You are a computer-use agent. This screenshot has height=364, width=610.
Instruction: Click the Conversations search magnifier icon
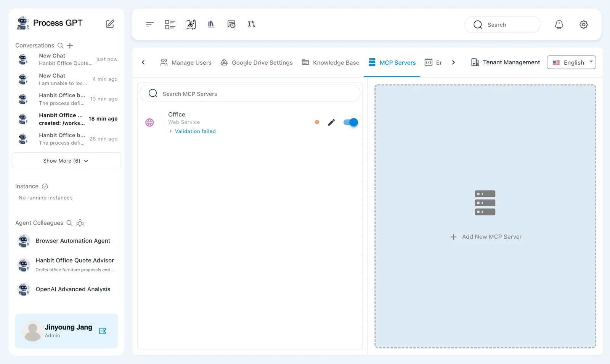60,45
